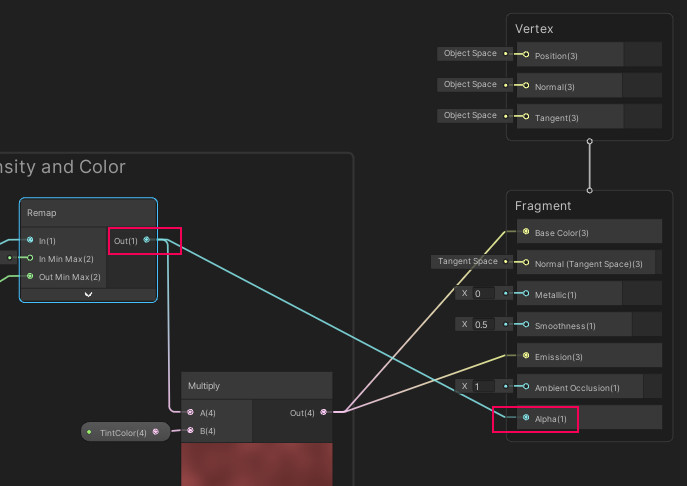This screenshot has width=687, height=486.
Task: Click the Emission(3) input port
Action: tap(526, 356)
